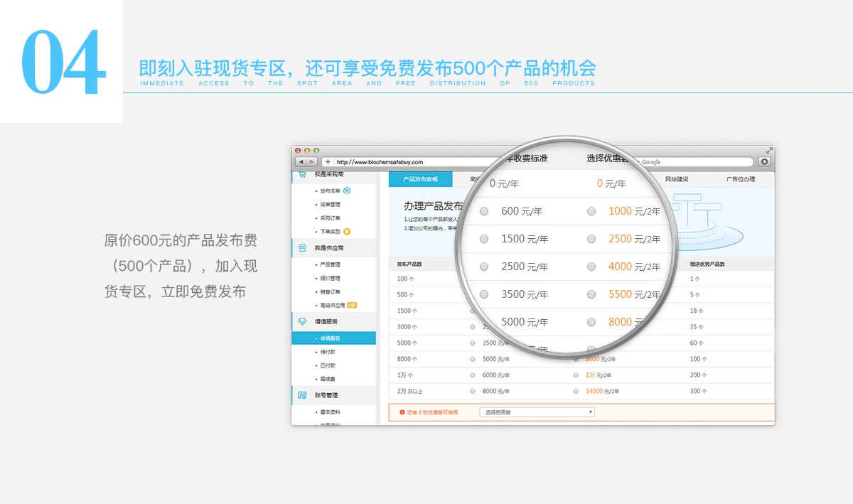
Task: Open 待付款 in the sidebar
Action: click(x=328, y=352)
